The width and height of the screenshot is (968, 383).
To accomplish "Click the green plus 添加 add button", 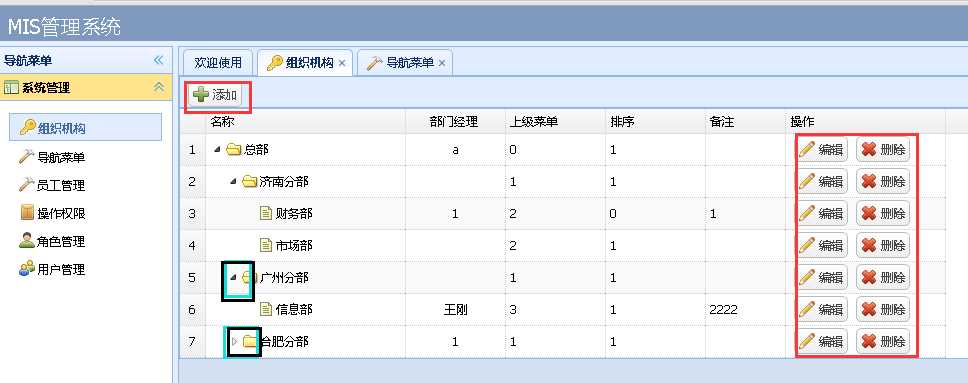I will [x=215, y=95].
